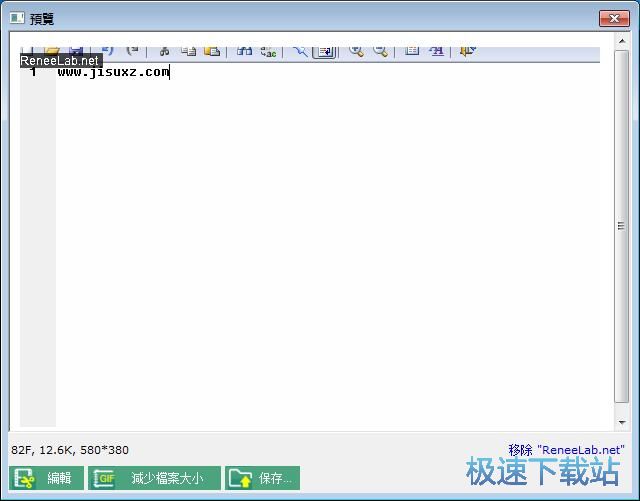Click the cut scissors icon in toolbar
640x501 pixels.
pos(164,51)
